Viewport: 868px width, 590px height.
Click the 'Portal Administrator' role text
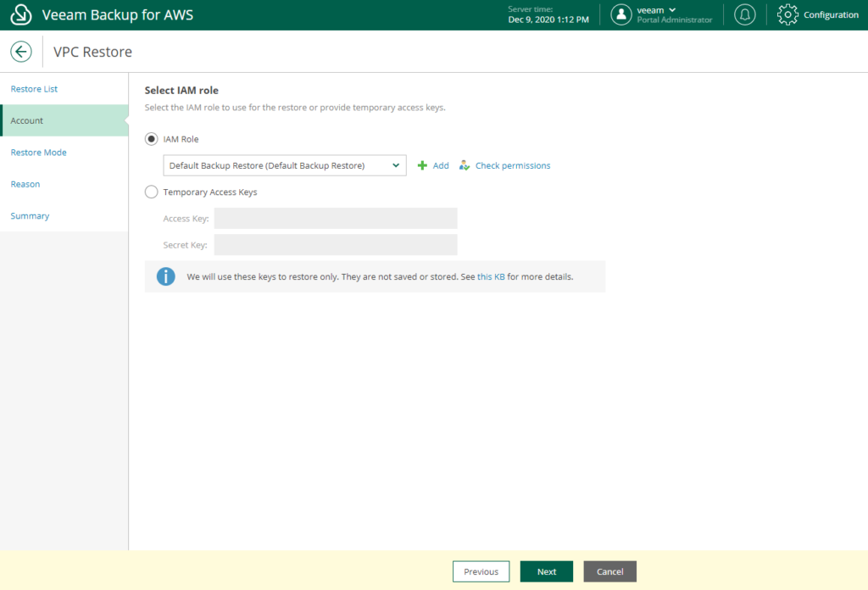[x=674, y=20]
